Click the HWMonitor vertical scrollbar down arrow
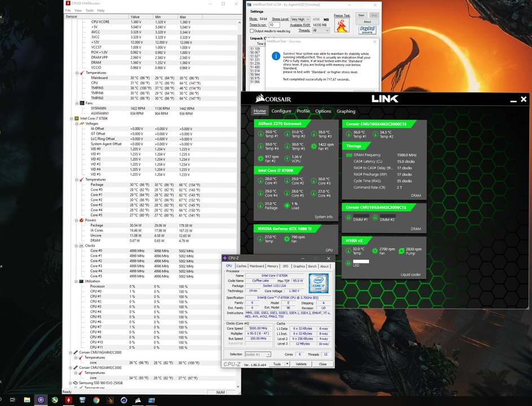This screenshot has height=406, width=532. (x=238, y=386)
